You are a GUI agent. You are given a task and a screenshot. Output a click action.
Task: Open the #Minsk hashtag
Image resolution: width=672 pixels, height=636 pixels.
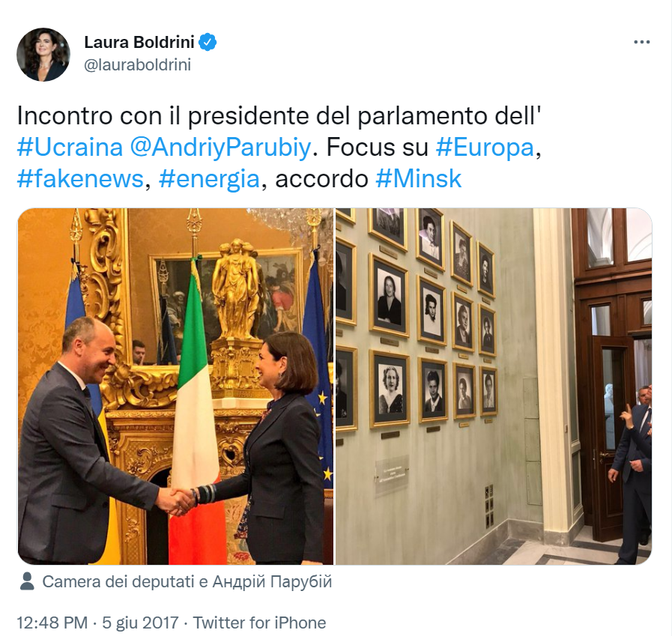pyautogui.click(x=418, y=179)
